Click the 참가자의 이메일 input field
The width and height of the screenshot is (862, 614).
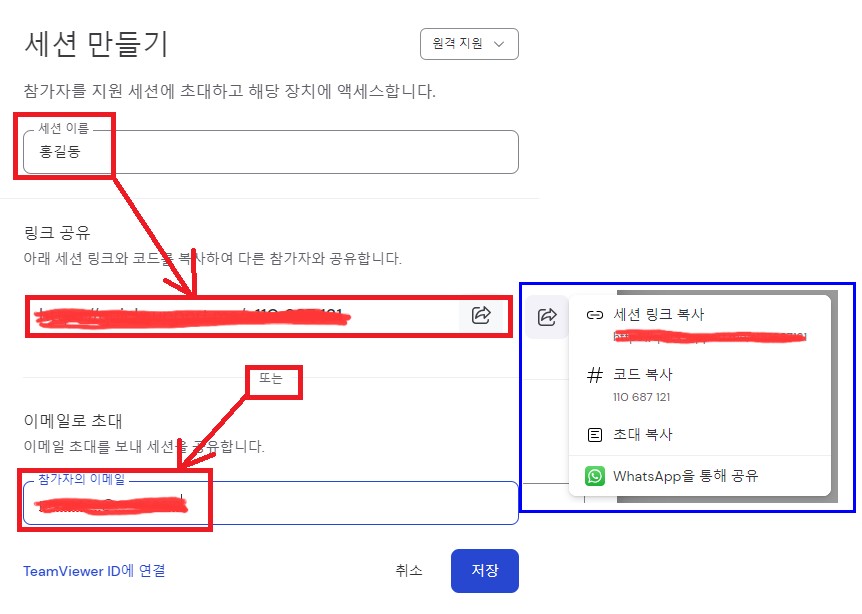(x=270, y=505)
